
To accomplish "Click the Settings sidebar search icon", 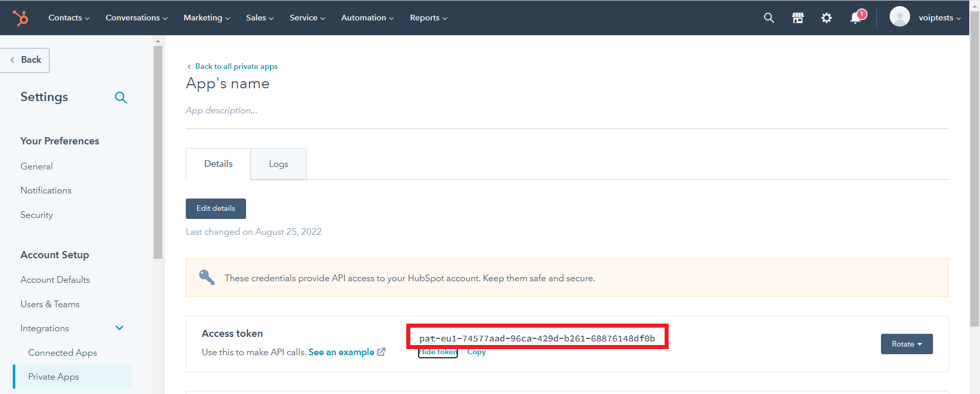I will click(x=121, y=97).
